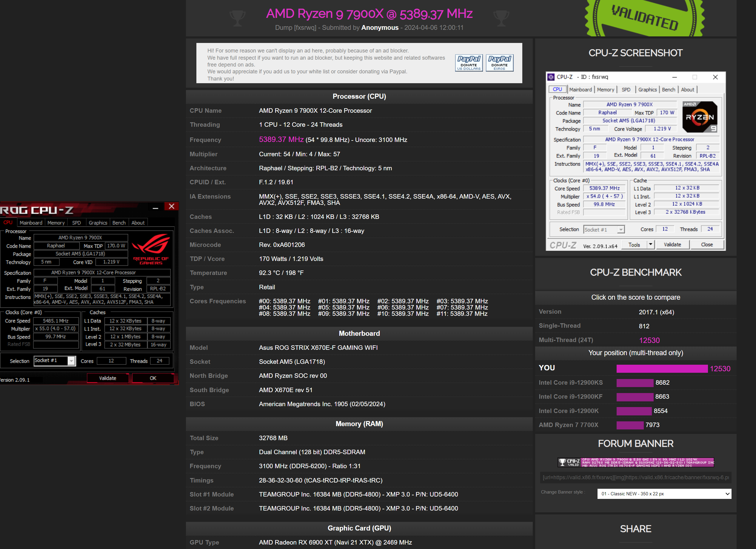756x549 pixels.
Task: Close the ROG CPU-Z window
Action: pyautogui.click(x=171, y=206)
